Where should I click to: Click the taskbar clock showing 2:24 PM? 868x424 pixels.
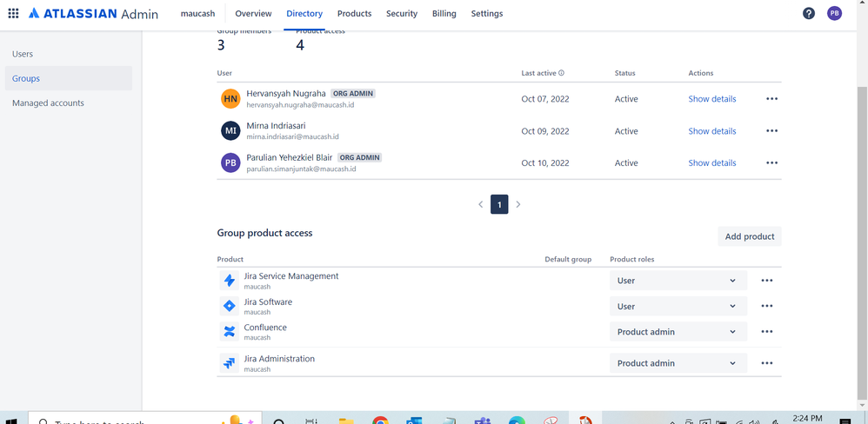tap(807, 419)
